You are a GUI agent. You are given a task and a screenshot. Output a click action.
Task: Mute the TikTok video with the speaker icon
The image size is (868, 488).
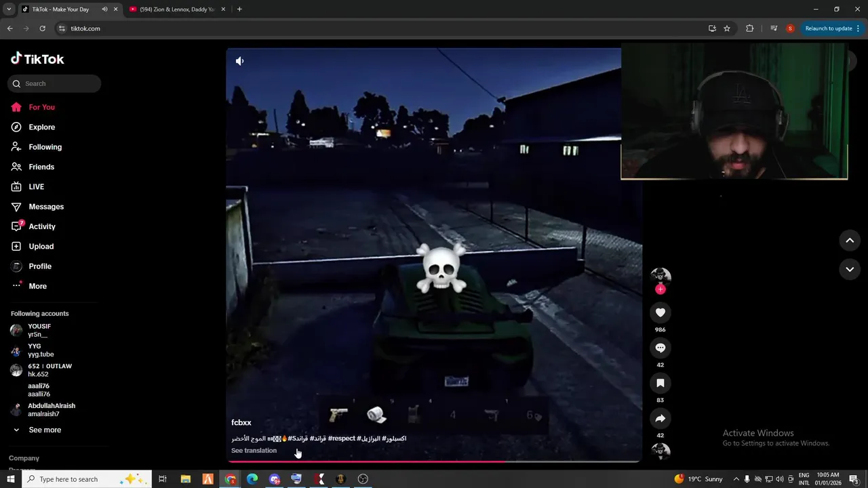point(239,61)
